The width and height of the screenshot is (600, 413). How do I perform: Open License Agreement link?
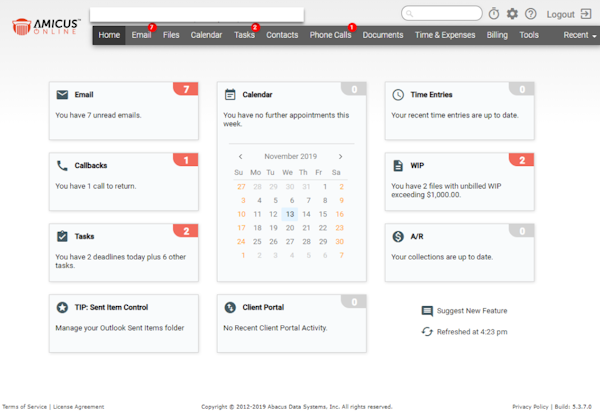click(x=78, y=406)
